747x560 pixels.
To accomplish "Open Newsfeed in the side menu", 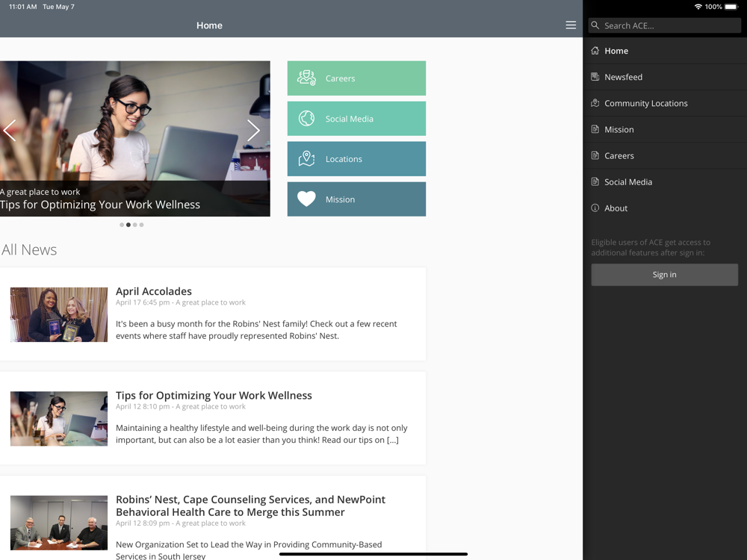I will (x=665, y=77).
